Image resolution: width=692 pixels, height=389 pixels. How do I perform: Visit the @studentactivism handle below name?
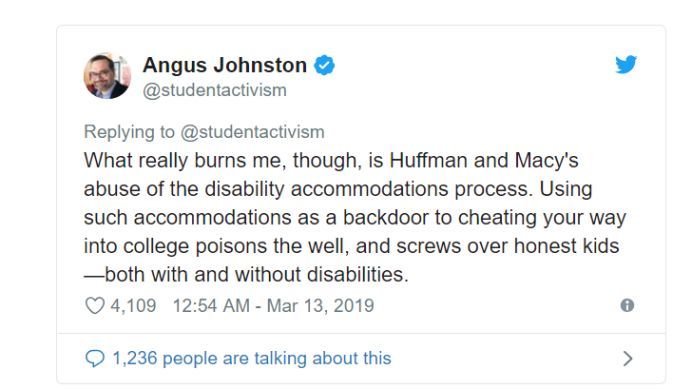click(x=214, y=90)
